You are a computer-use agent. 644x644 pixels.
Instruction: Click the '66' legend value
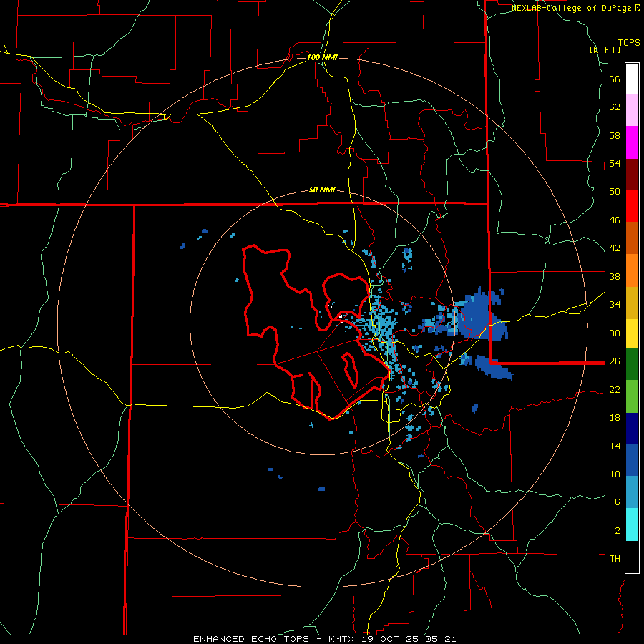click(x=615, y=79)
